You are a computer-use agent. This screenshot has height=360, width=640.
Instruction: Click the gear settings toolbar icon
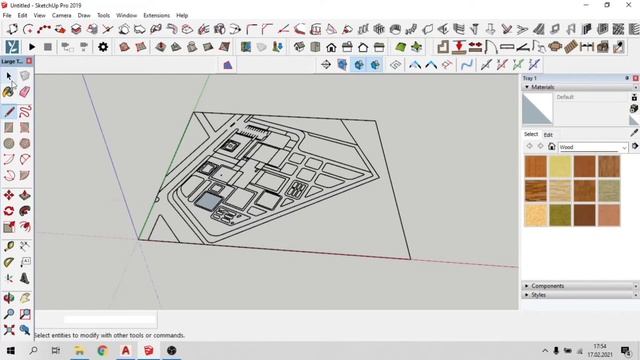pyautogui.click(x=103, y=47)
